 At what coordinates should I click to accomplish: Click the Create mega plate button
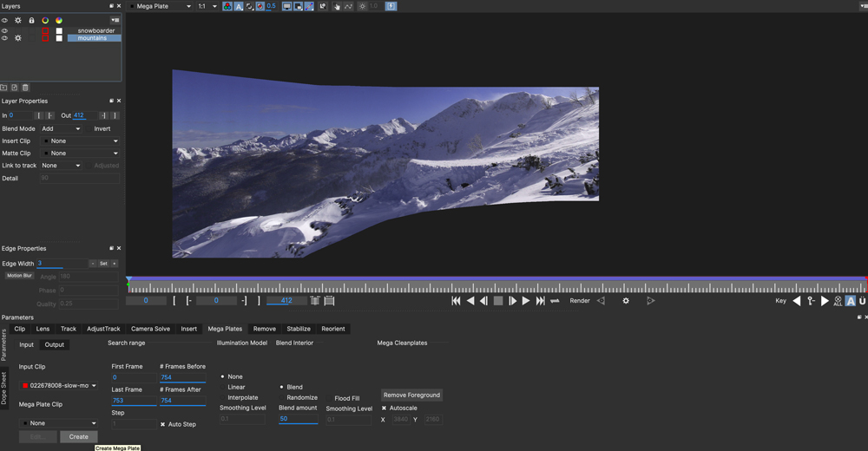click(79, 437)
